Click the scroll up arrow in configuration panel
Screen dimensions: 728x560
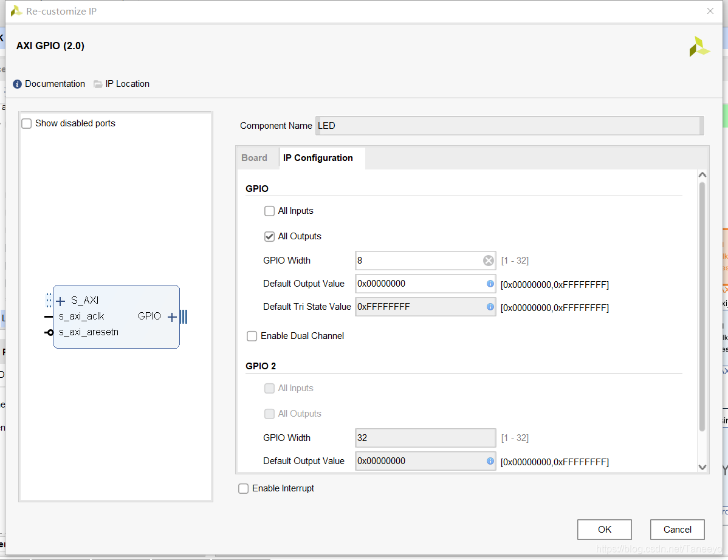pyautogui.click(x=702, y=175)
